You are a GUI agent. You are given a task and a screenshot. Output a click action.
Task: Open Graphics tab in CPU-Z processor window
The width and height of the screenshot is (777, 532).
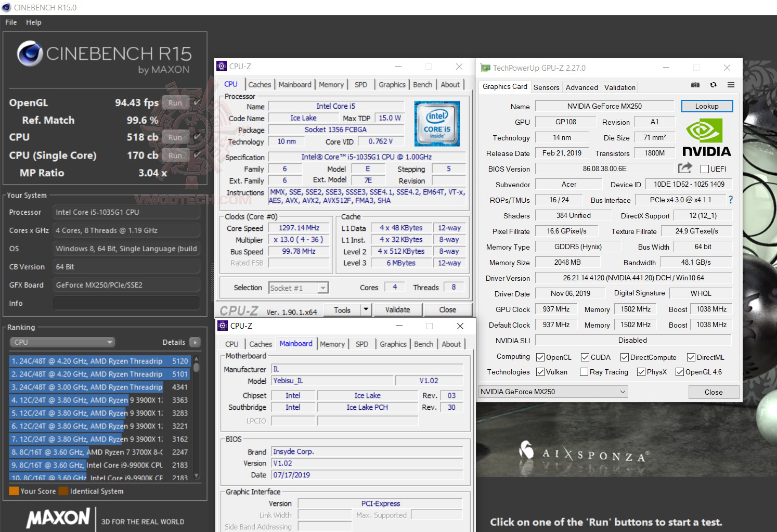[392, 85]
